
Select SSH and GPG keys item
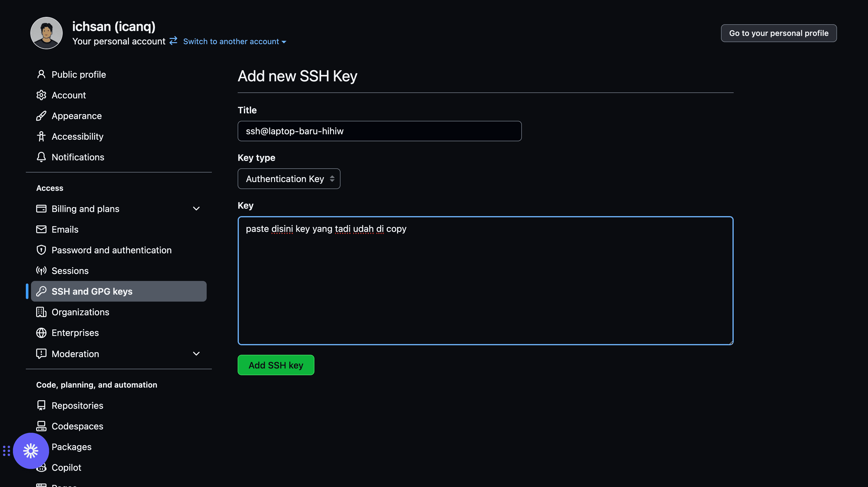click(x=119, y=291)
